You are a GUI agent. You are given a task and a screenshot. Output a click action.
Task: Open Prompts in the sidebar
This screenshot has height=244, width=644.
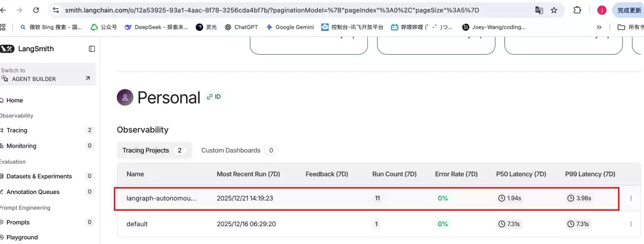point(18,222)
